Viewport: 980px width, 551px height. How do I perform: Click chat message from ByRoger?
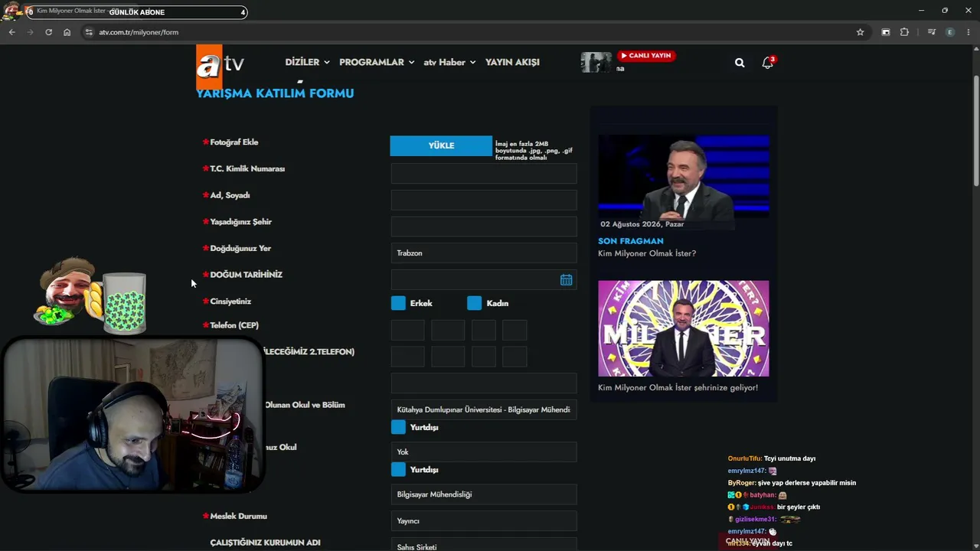point(792,483)
